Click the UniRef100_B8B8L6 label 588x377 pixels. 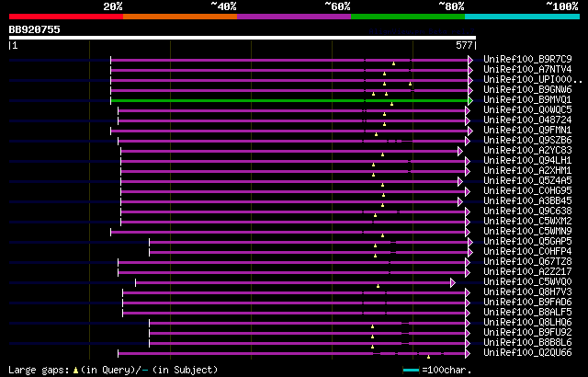coord(527,343)
